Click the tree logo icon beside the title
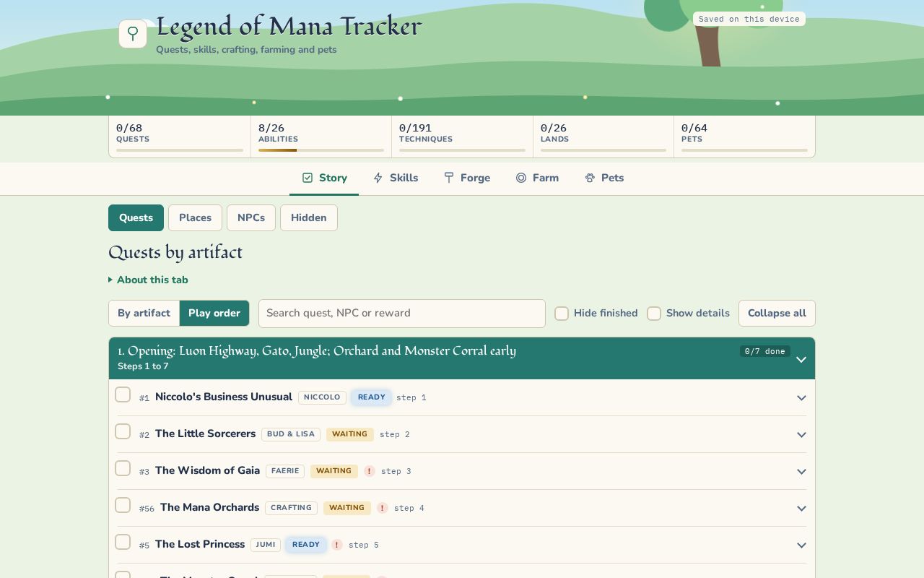This screenshot has width=924, height=578. (133, 34)
